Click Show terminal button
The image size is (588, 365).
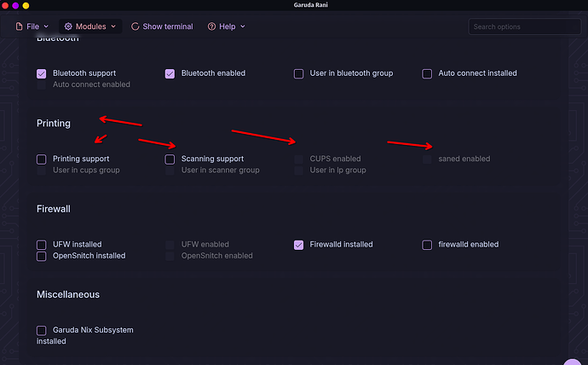162,26
